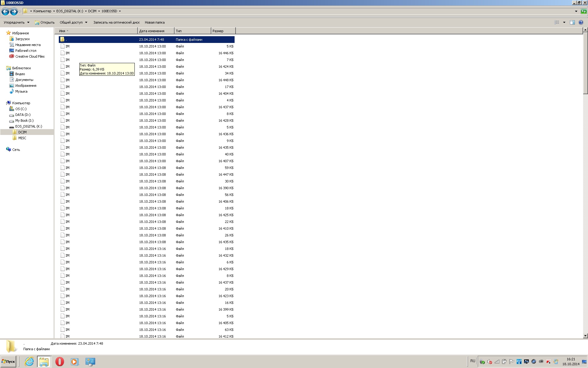This screenshot has height=368, width=588.
Task: Click the change view icon
Action: [x=557, y=22]
